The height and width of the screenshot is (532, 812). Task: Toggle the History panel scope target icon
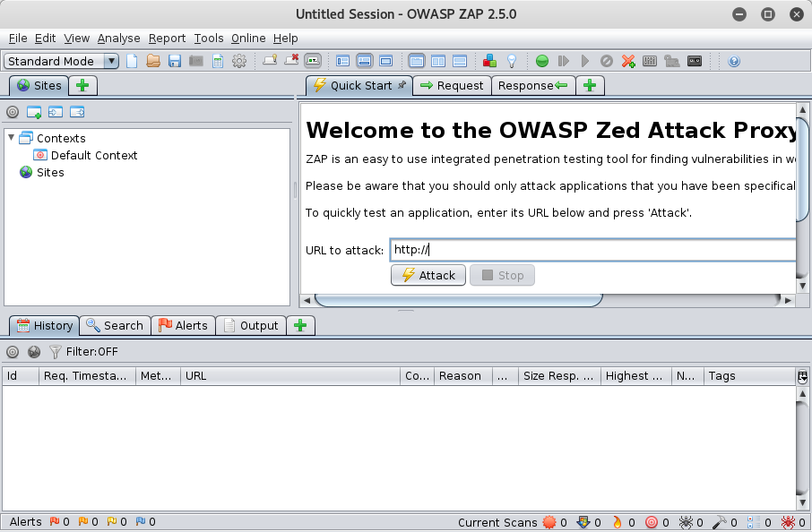pos(13,352)
